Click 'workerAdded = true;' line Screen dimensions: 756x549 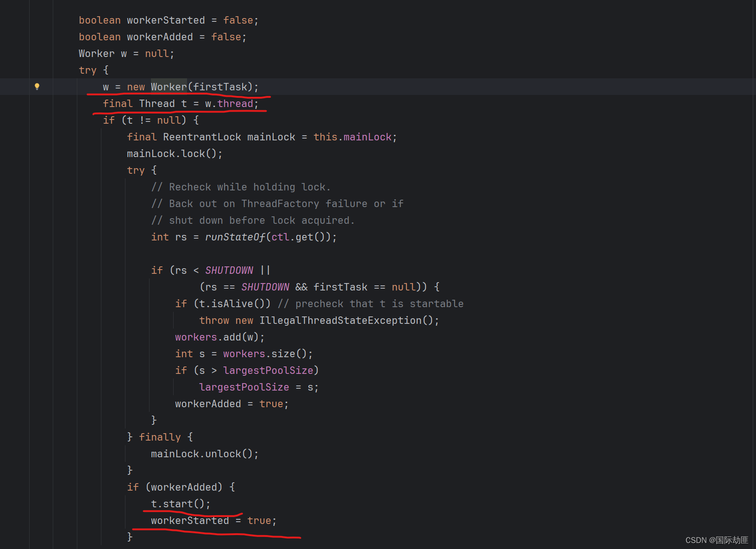coord(232,404)
